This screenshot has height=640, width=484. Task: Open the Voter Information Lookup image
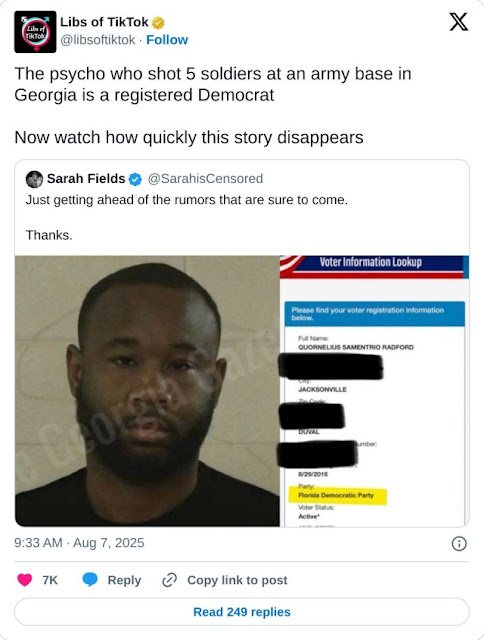click(374, 391)
